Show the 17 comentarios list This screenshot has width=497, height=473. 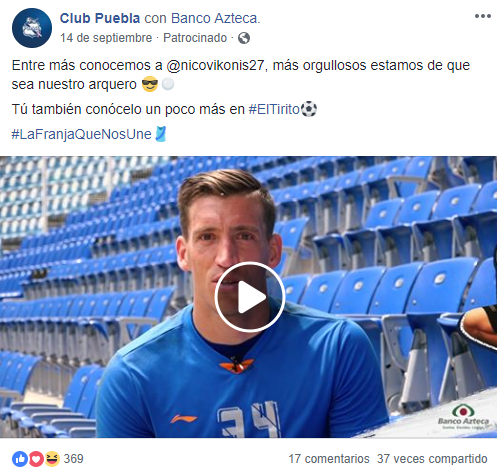[329, 459]
